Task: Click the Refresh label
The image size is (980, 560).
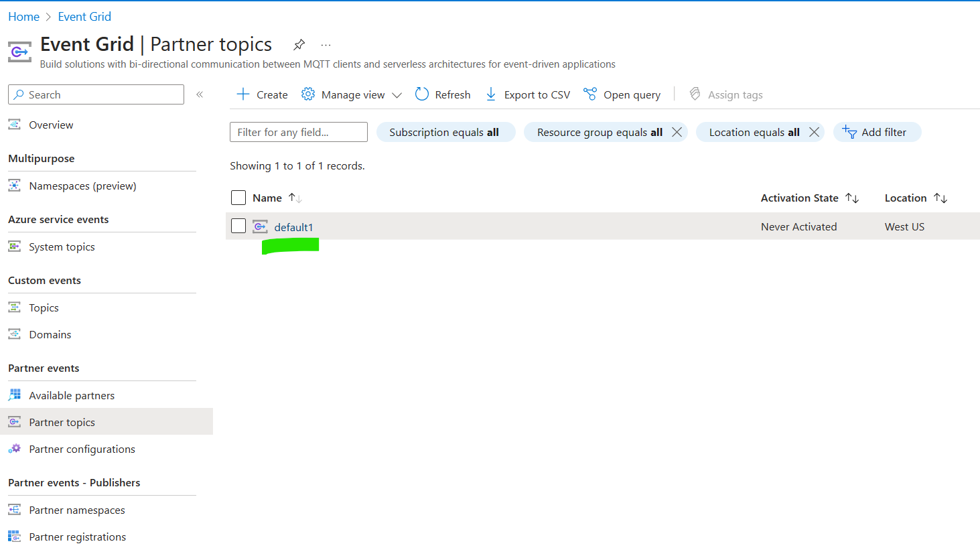Action: (453, 94)
